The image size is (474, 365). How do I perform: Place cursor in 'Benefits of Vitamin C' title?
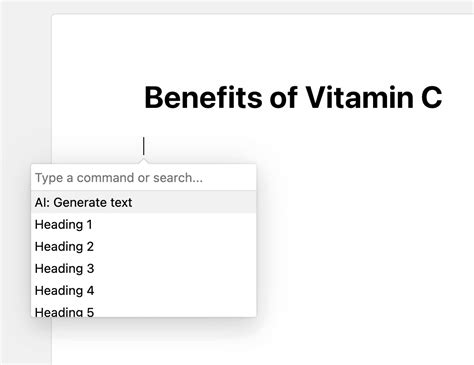[x=293, y=97]
